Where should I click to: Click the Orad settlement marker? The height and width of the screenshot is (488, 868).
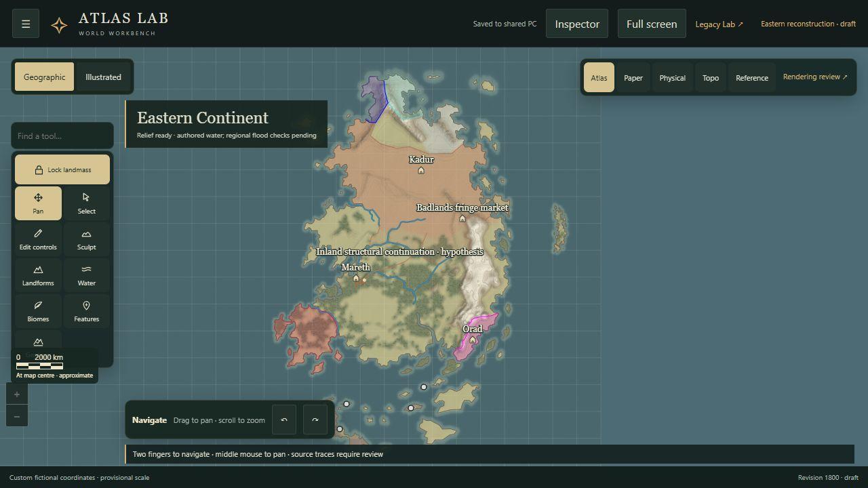pyautogui.click(x=473, y=340)
